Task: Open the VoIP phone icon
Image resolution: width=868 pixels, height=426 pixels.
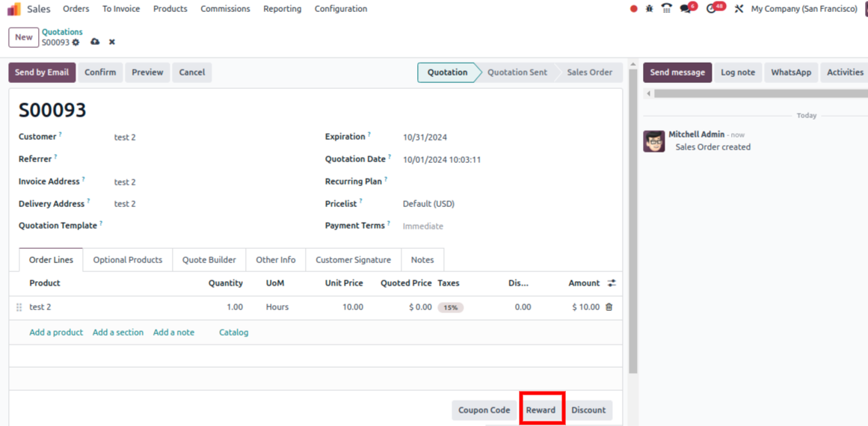Action: pyautogui.click(x=667, y=9)
